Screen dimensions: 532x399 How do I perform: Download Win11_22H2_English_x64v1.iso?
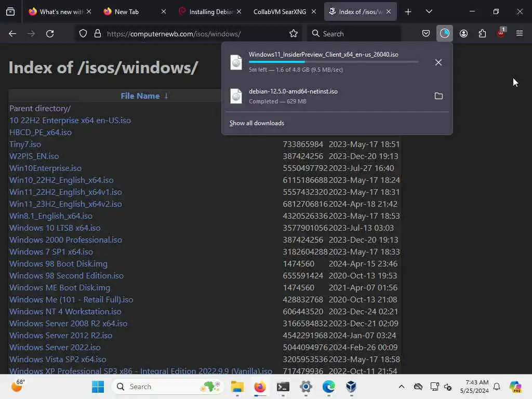pyautogui.click(x=65, y=192)
